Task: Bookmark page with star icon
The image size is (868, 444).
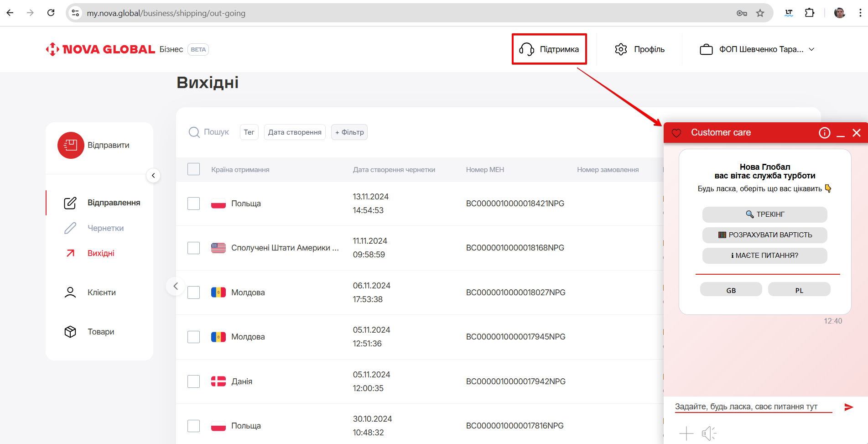Action: (760, 13)
